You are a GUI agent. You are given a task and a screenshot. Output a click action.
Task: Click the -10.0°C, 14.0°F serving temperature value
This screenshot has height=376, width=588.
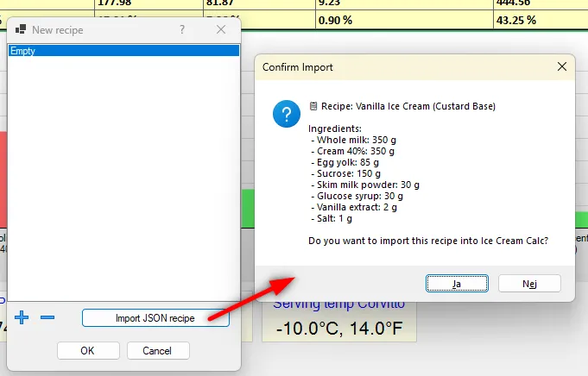pyautogui.click(x=339, y=329)
